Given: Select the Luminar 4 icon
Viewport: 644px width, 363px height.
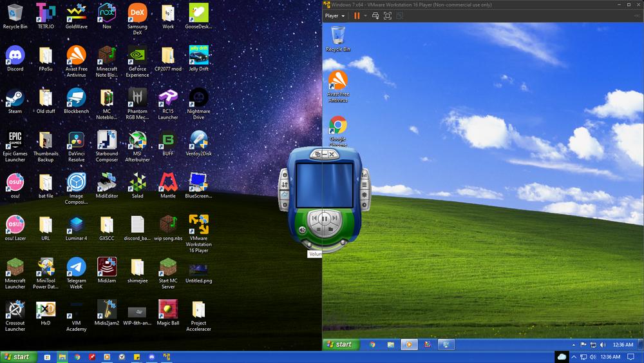Looking at the screenshot, I should (x=77, y=228).
